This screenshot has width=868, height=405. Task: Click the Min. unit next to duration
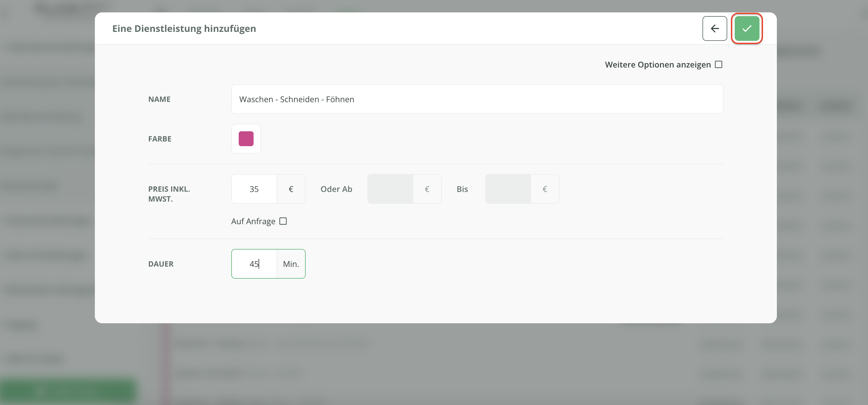pos(291,264)
